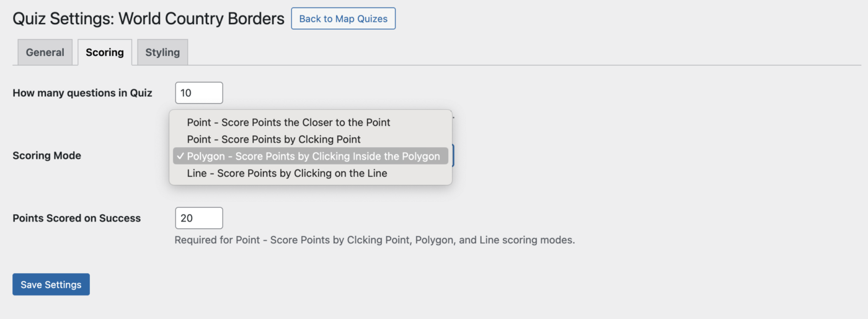Select the Scoring tab
This screenshot has height=319, width=868.
point(104,53)
